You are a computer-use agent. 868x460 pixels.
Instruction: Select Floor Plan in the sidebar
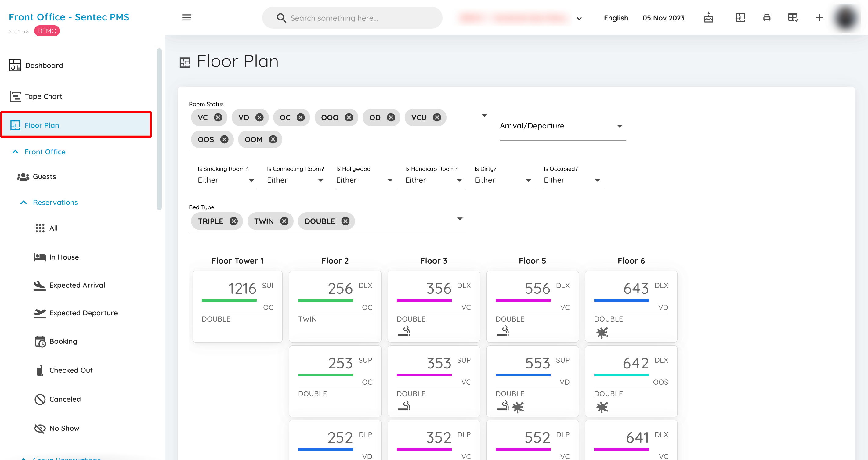76,125
